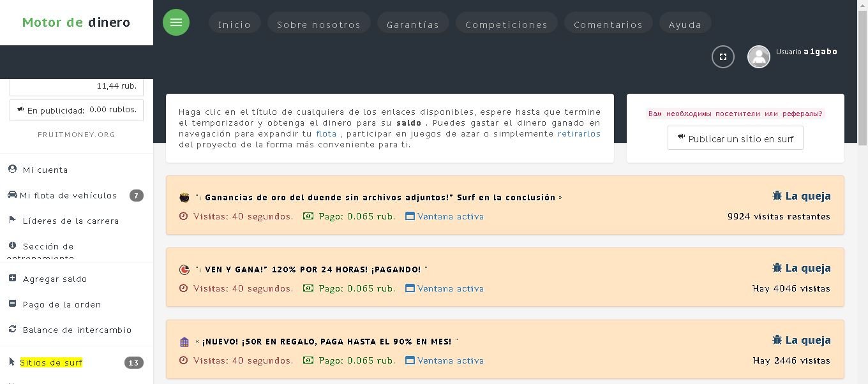Click the minus icon for Pago de la orden
868x384 pixels.
pos(12,304)
